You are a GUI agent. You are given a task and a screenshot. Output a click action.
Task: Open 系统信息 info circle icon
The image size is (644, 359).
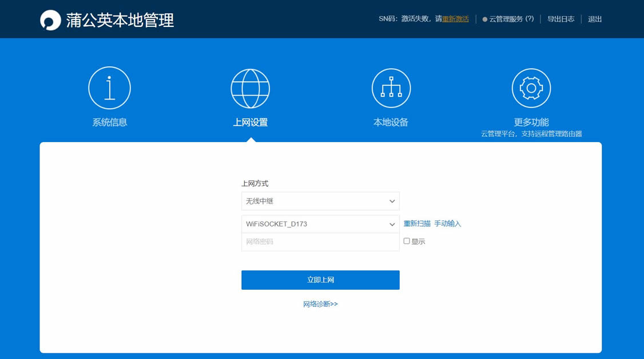tap(109, 88)
